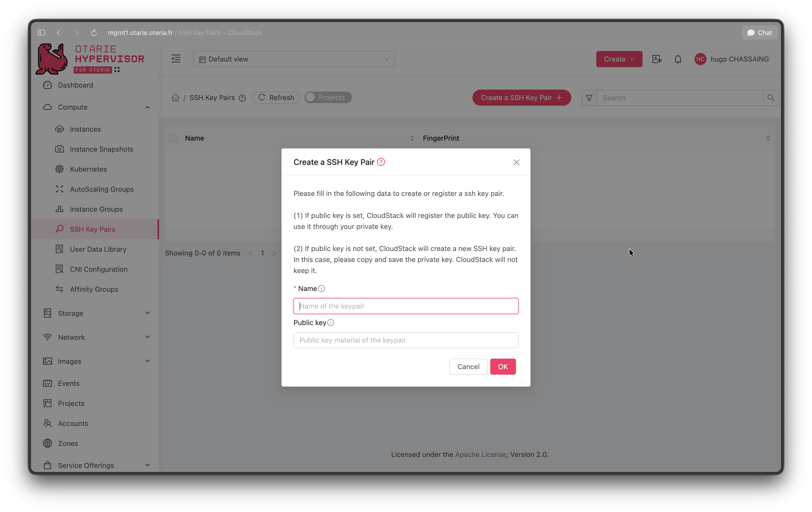
Task: Open the Apache License link
Action: [x=480, y=454]
